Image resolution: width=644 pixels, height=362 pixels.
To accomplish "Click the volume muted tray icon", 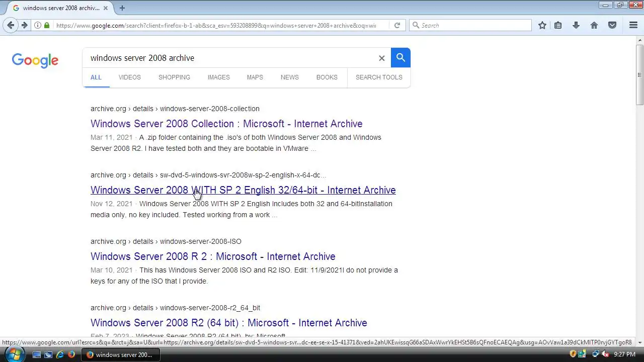I will [606, 354].
